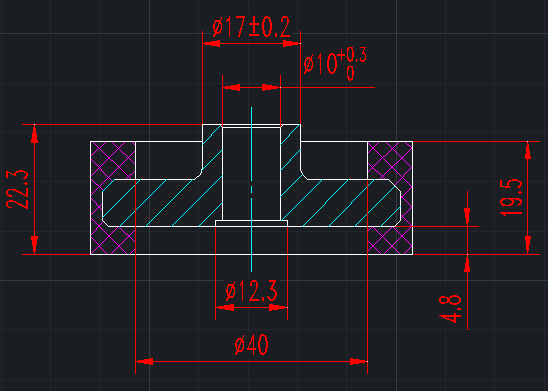The image size is (548, 391).
Task: Click the ø40 diameter dimension text
Action: [x=252, y=345]
